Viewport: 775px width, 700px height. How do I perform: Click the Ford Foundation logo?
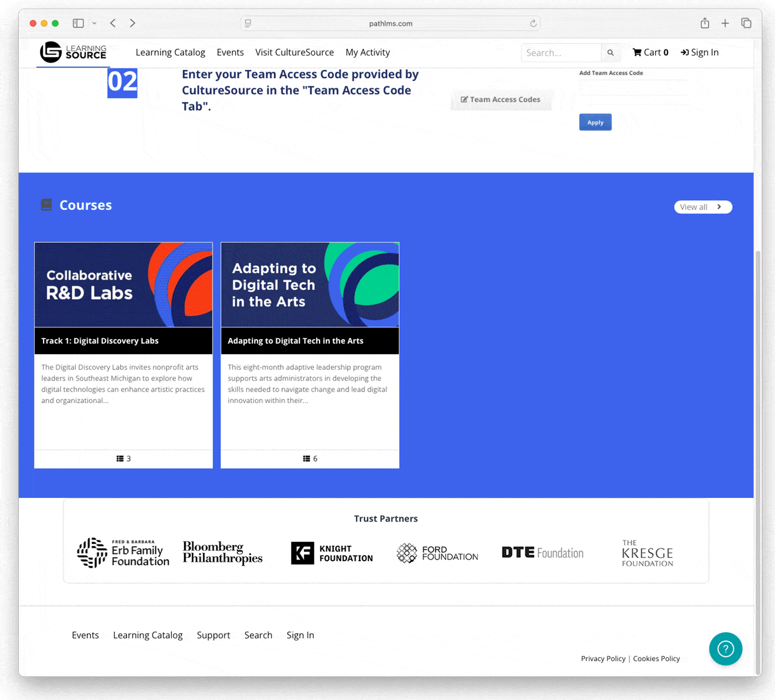coord(437,553)
